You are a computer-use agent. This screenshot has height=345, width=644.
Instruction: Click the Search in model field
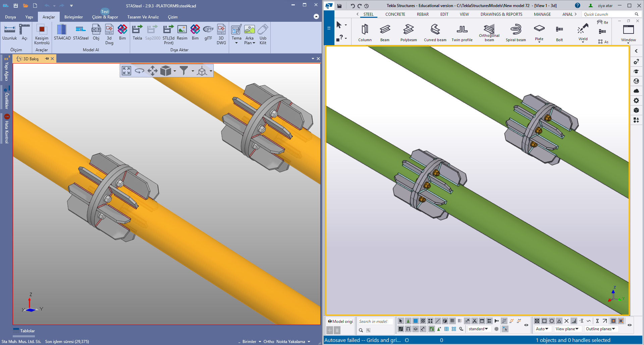375,322
